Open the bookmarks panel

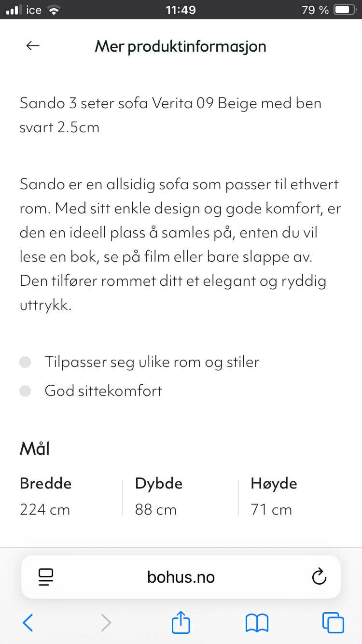(x=257, y=623)
